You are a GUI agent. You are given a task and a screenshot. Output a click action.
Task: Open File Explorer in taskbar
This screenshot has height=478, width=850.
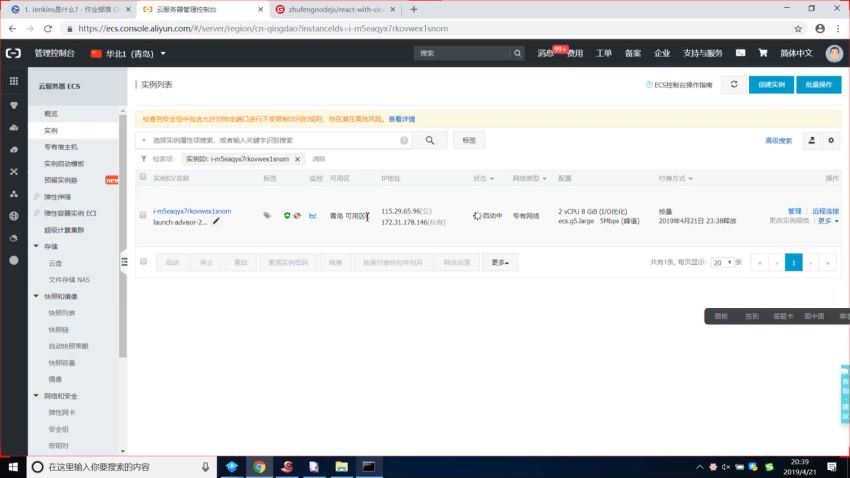(342, 467)
